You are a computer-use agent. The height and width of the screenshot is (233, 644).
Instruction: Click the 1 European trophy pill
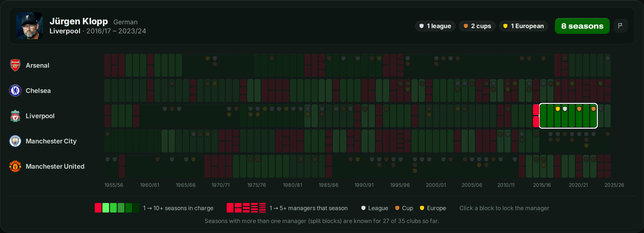coord(523,26)
